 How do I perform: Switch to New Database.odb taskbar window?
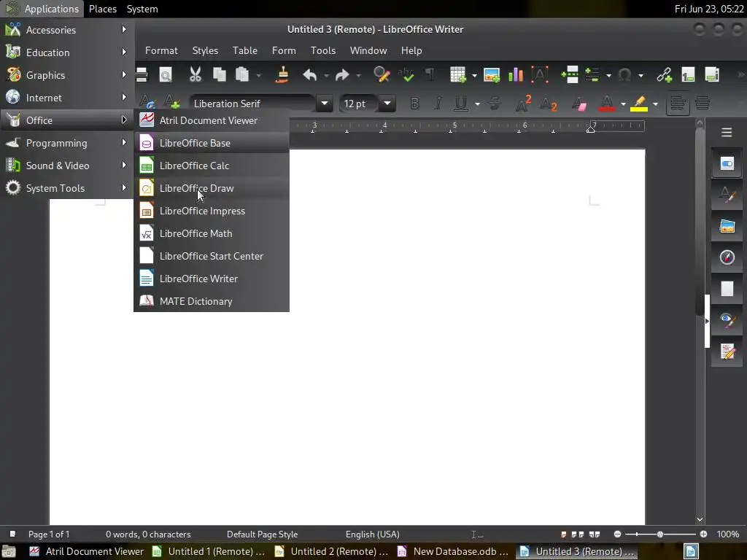click(454, 551)
